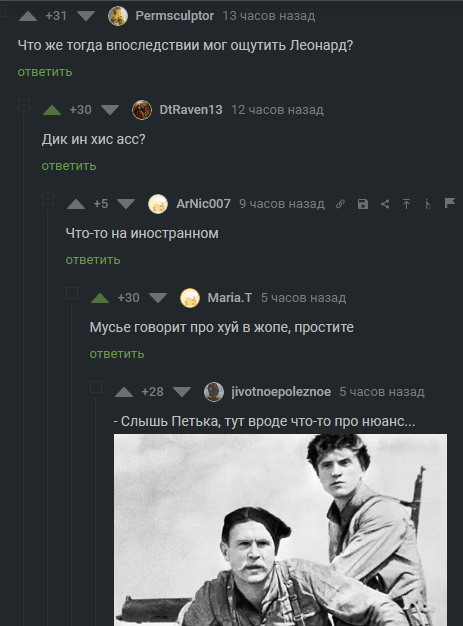Upvote Permsculptor's comment
463x626 pixels.
[x=28, y=16]
